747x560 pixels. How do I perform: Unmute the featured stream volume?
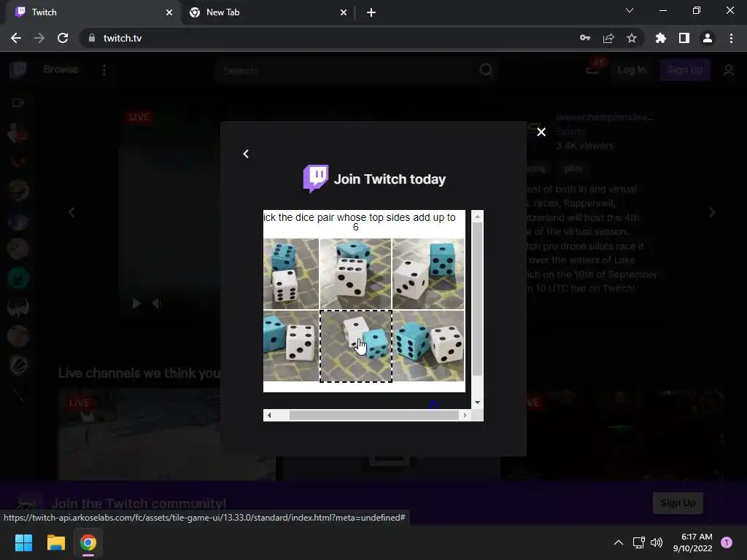click(156, 303)
